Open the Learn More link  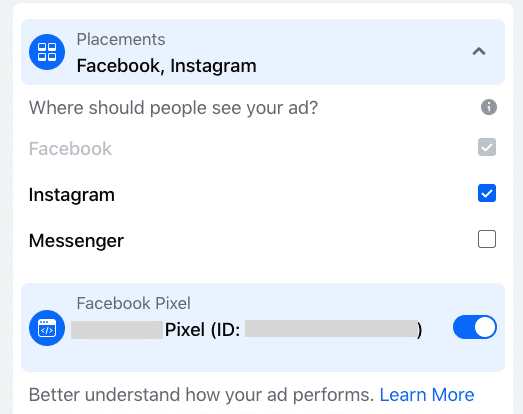[x=427, y=395]
